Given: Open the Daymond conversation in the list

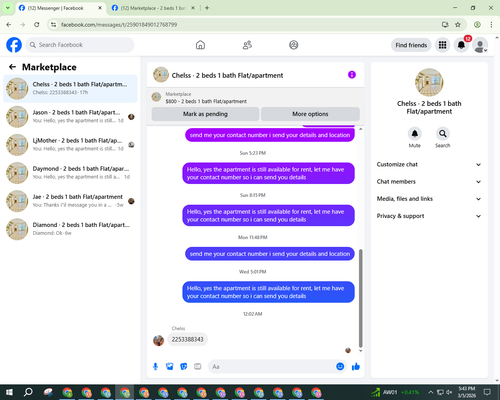Looking at the screenshot, I should [x=70, y=173].
